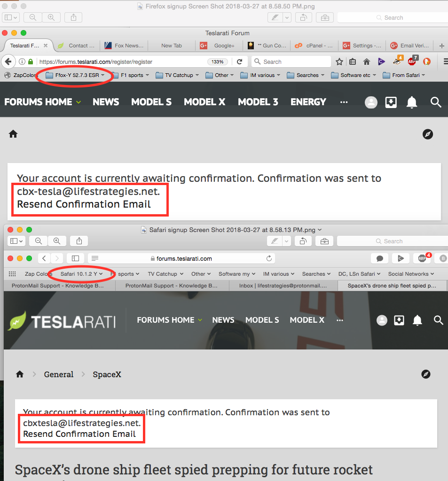This screenshot has width=448, height=481.
Task: Click the inbox download icon in Firefox forum header
Action: [x=391, y=102]
